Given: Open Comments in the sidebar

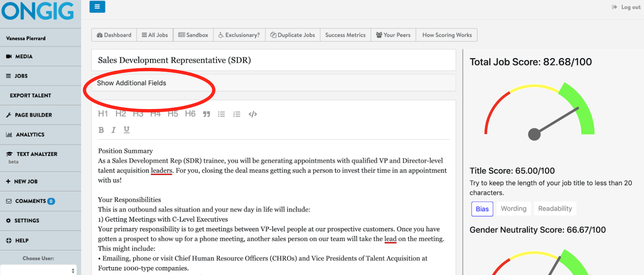Looking at the screenshot, I should click(x=41, y=201).
